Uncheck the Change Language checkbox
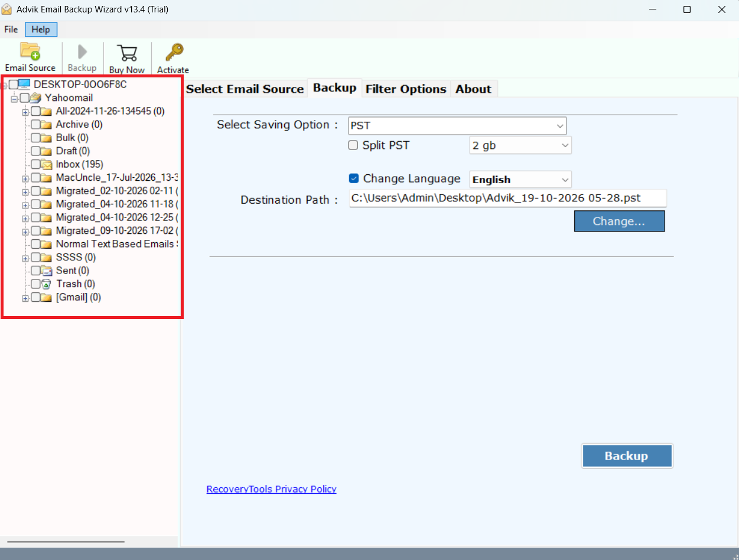The width and height of the screenshot is (739, 560). [354, 178]
